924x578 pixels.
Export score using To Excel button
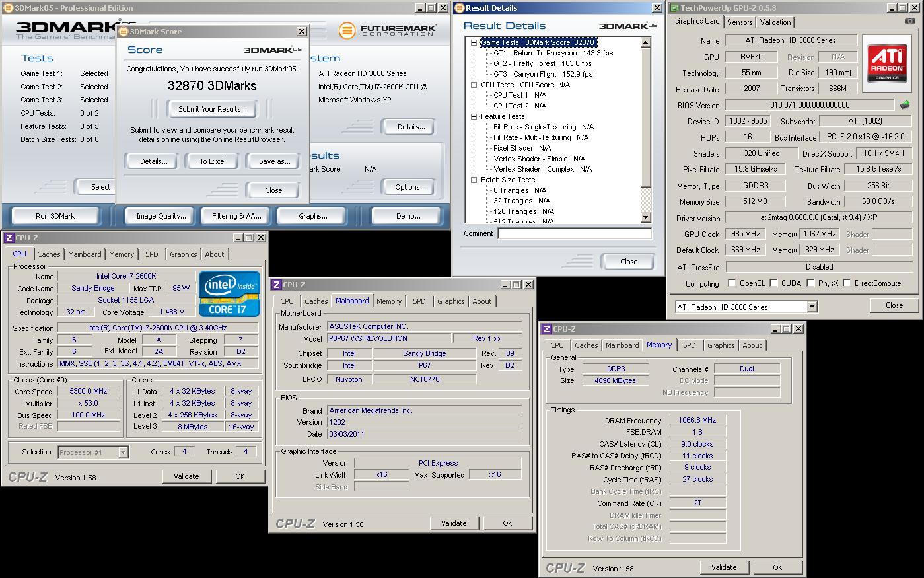click(212, 161)
